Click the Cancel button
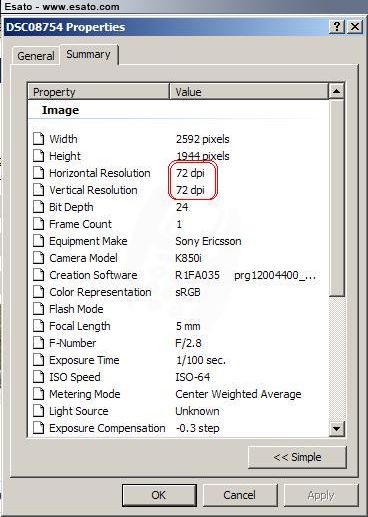This screenshot has width=368, height=517. coord(240,495)
